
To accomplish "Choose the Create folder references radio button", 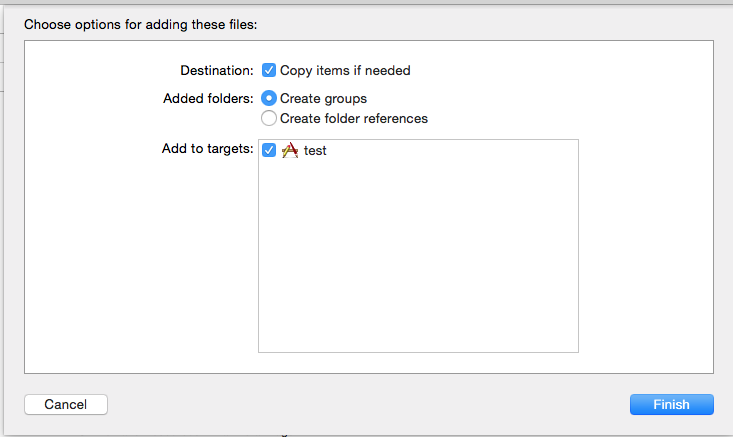I will 269,118.
